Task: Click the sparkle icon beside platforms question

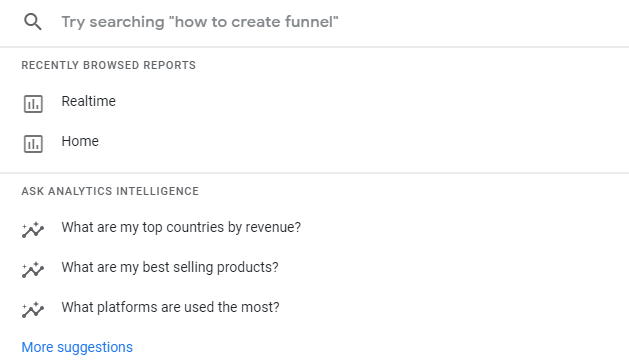Action: pos(33,310)
